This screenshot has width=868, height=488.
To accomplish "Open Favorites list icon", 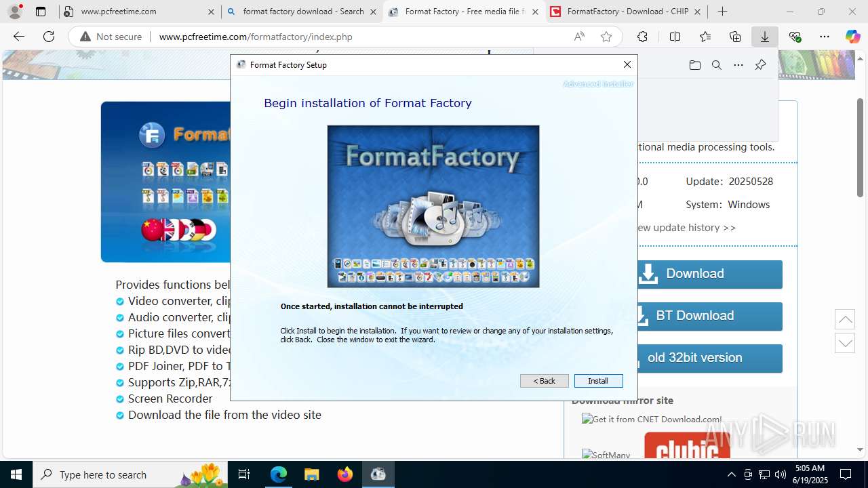I will point(705,37).
